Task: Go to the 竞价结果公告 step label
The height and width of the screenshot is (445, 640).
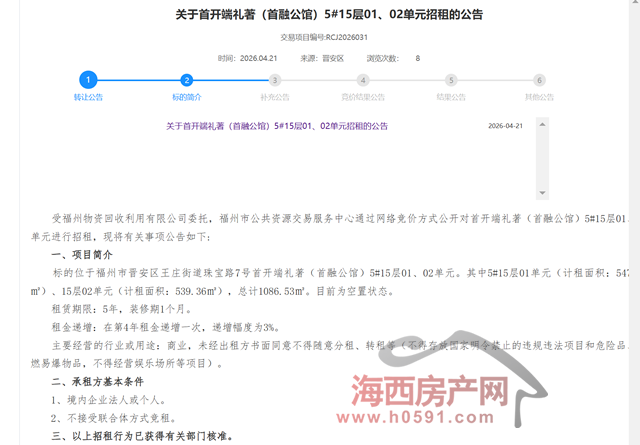Action: point(363,97)
